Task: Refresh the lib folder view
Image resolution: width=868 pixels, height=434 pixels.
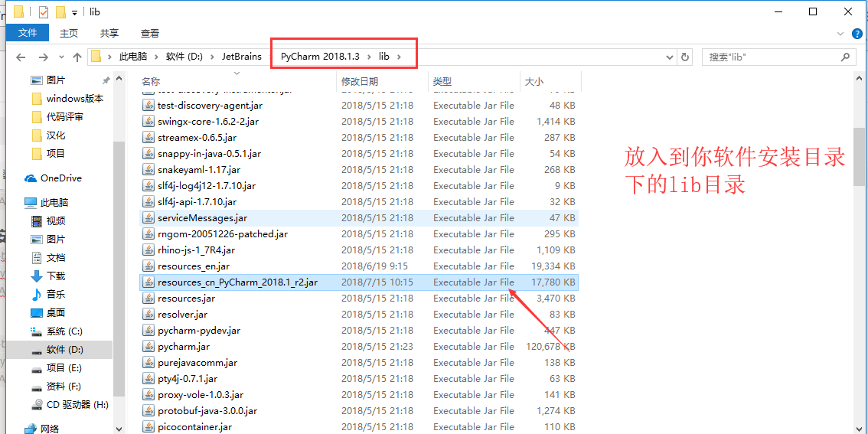Action: [x=685, y=57]
